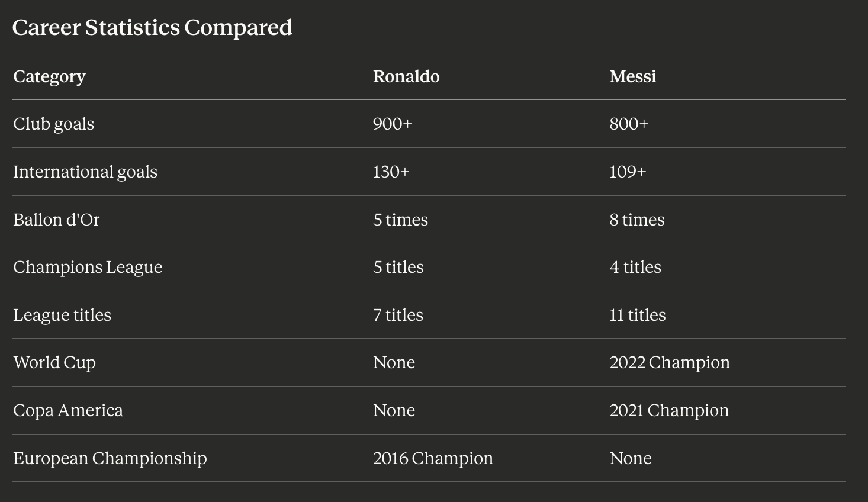Click the Ronaldo column header
This screenshot has height=502, width=868.
point(406,76)
